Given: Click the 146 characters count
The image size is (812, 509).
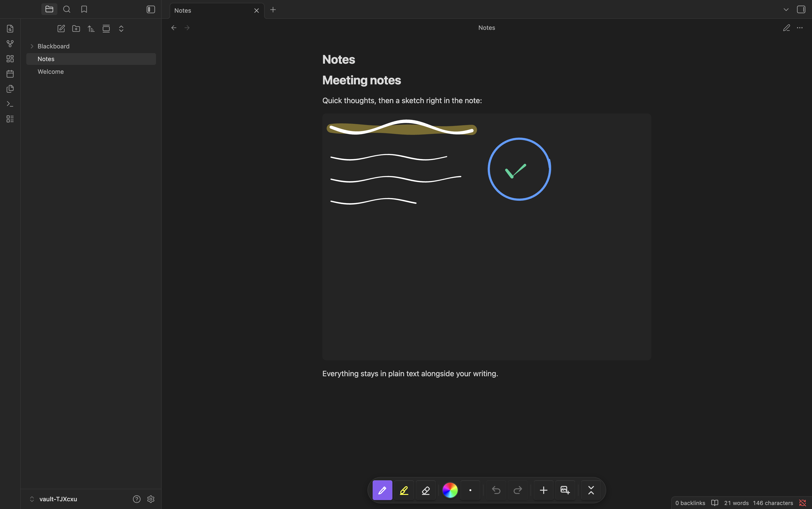Looking at the screenshot, I should tap(773, 503).
